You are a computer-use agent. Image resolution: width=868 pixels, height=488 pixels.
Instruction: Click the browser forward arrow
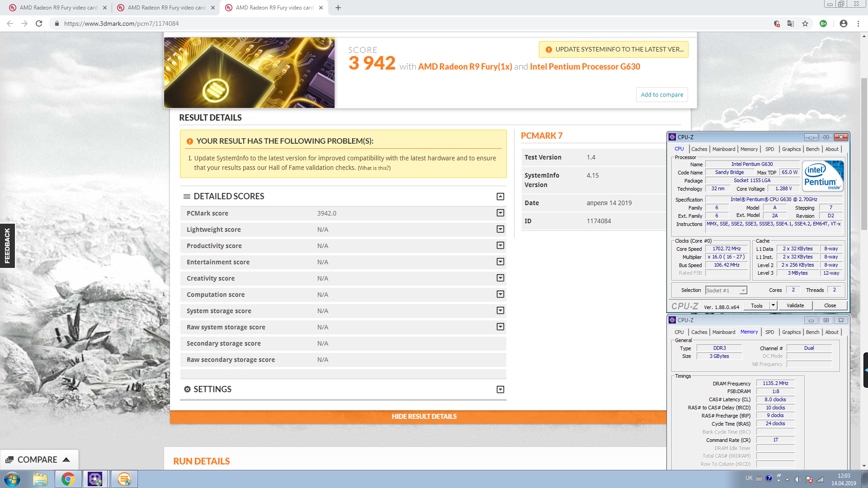pyautogui.click(x=24, y=23)
